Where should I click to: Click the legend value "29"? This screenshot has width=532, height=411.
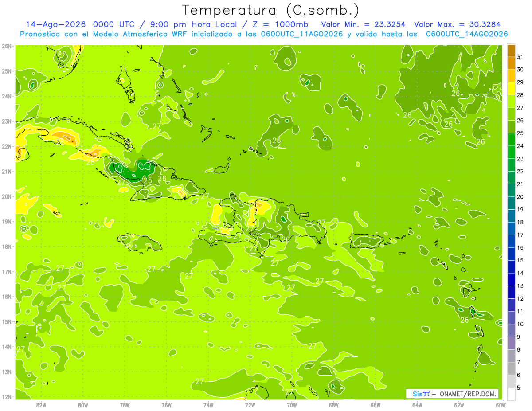[x=520, y=82]
